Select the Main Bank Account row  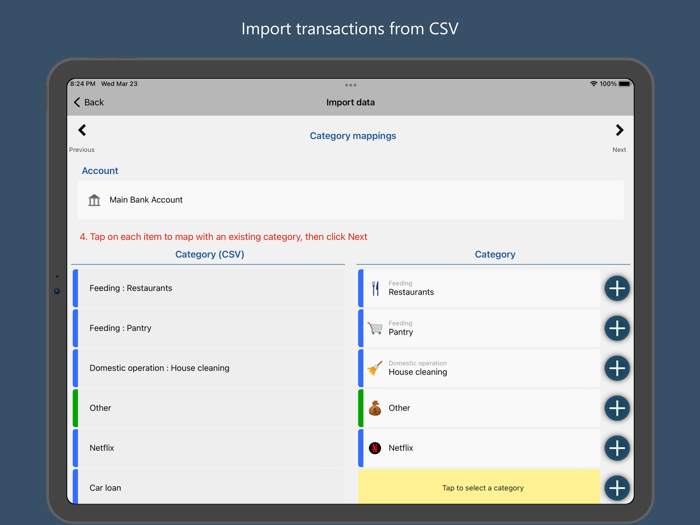[x=350, y=200]
